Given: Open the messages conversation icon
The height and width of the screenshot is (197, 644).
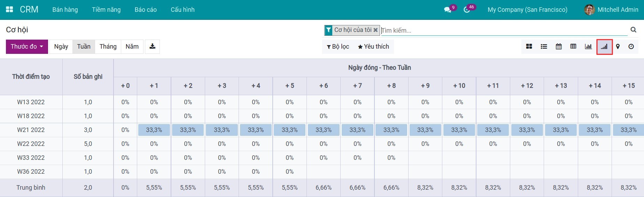Looking at the screenshot, I should (x=448, y=10).
